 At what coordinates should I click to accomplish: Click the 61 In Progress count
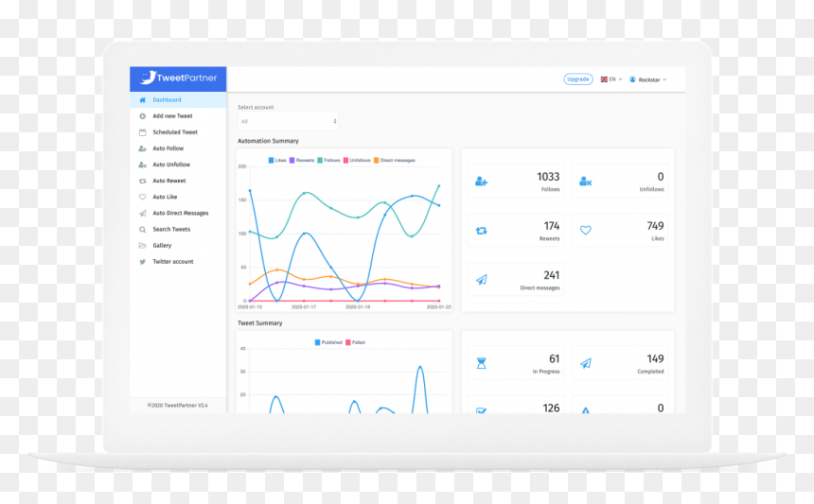[x=555, y=358]
